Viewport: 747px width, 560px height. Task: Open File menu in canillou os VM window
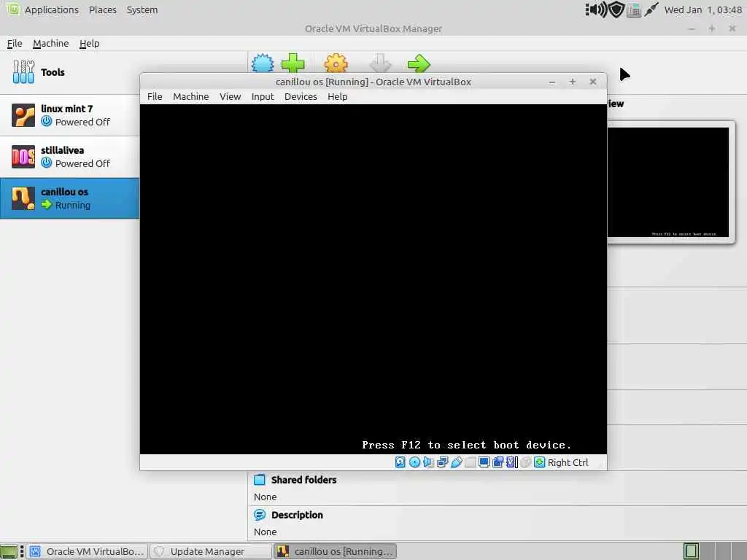(x=155, y=96)
